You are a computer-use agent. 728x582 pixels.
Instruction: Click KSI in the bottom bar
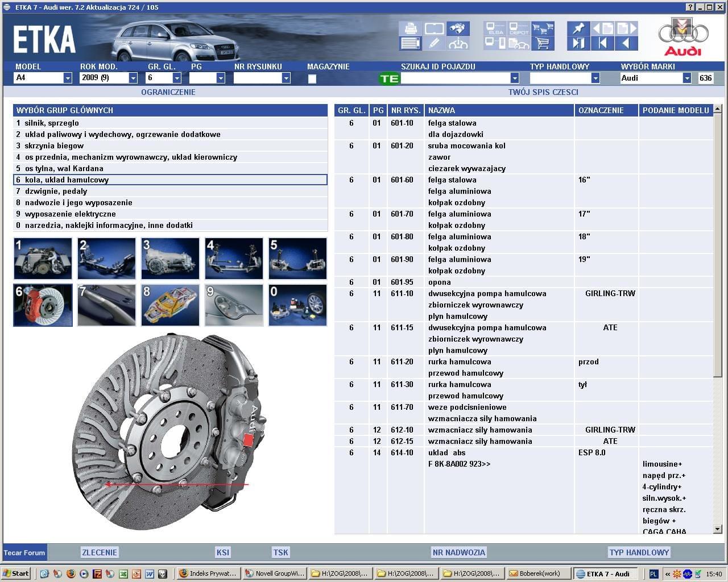[x=222, y=552]
